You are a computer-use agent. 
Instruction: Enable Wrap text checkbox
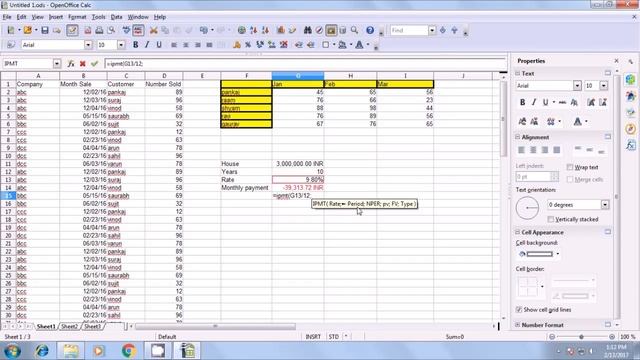click(x=570, y=167)
